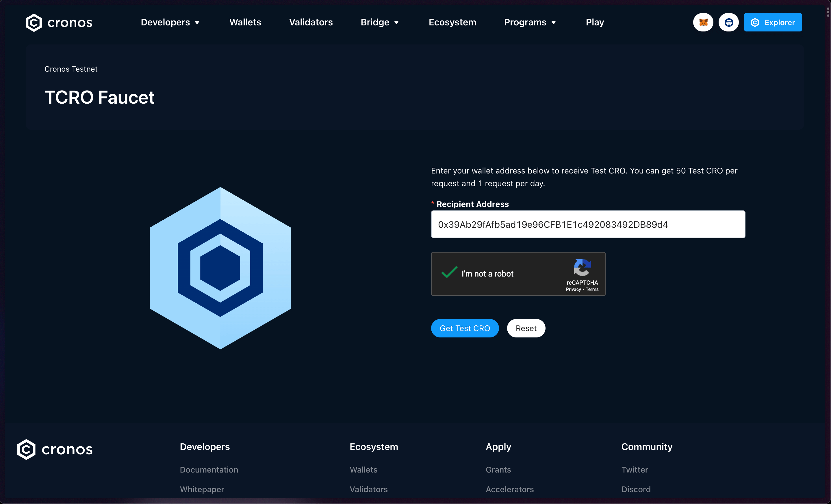
Task: Open the reCAPTCHA Terms link
Action: [x=592, y=290]
